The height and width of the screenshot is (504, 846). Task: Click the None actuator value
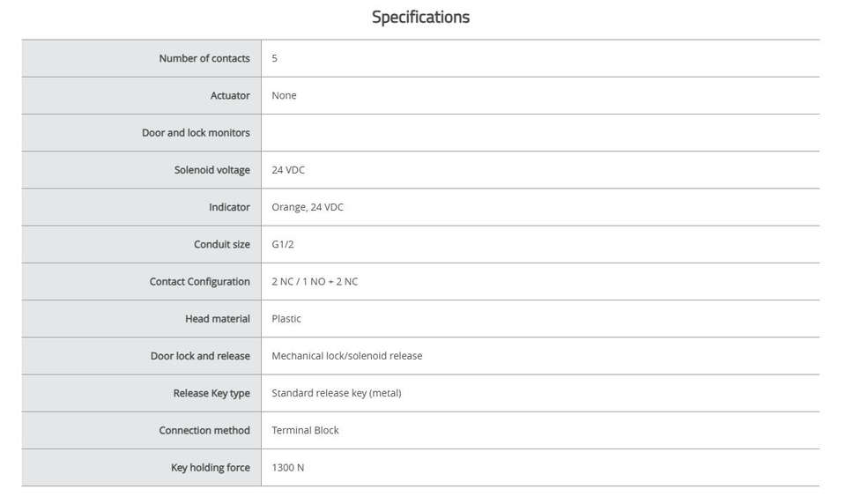click(x=284, y=95)
